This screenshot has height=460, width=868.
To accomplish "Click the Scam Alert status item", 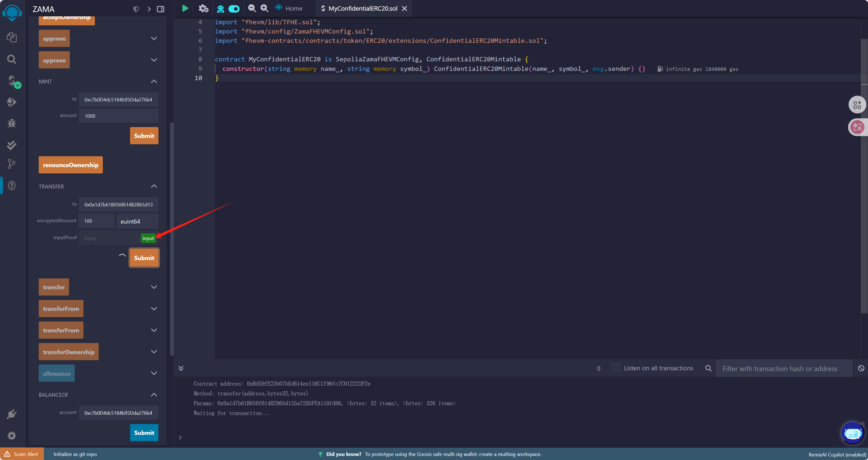I will coord(22,454).
